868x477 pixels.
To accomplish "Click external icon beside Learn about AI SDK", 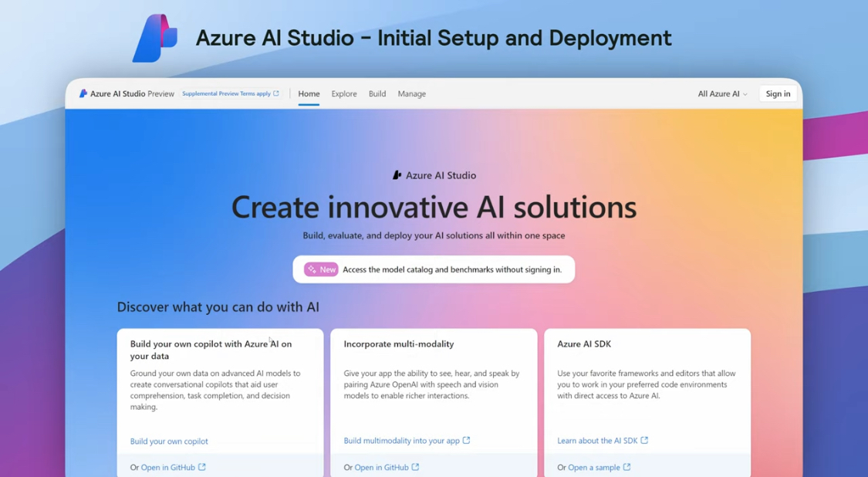I will pos(644,441).
